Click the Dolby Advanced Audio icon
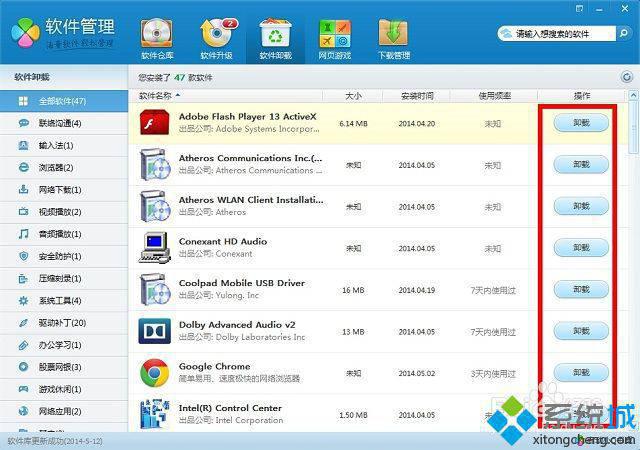 (x=154, y=331)
